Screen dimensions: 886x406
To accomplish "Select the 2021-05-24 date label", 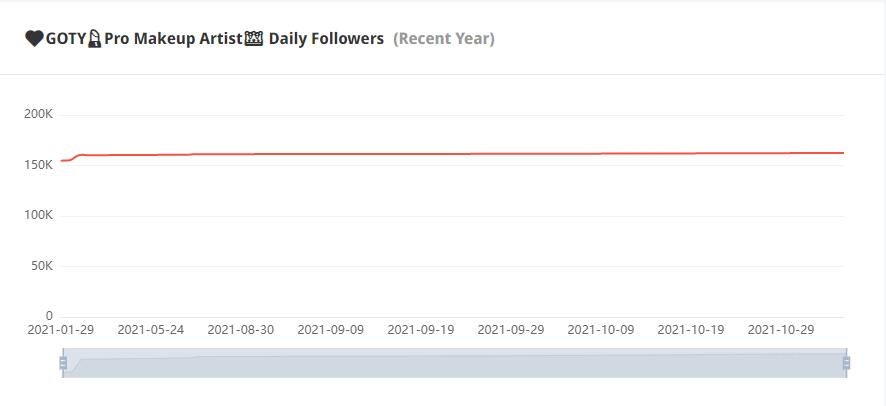I will pyautogui.click(x=151, y=329).
